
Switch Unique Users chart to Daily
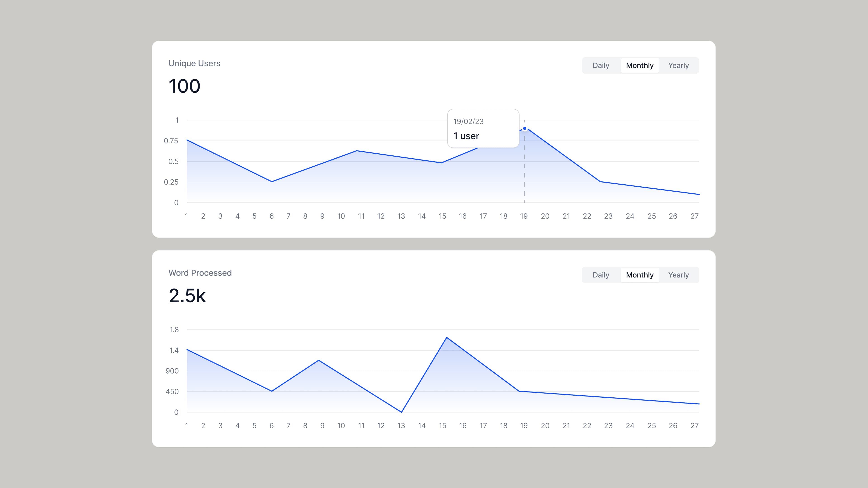click(601, 65)
